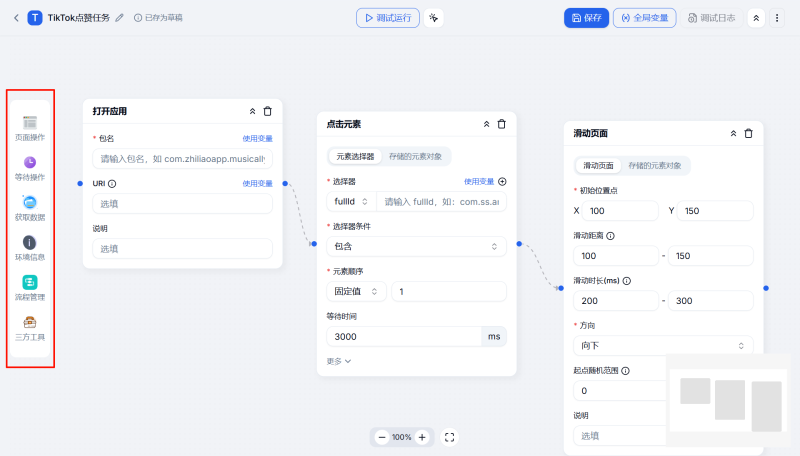Open the 等待操作 sidebar category
The height and width of the screenshot is (456, 800).
pos(30,168)
